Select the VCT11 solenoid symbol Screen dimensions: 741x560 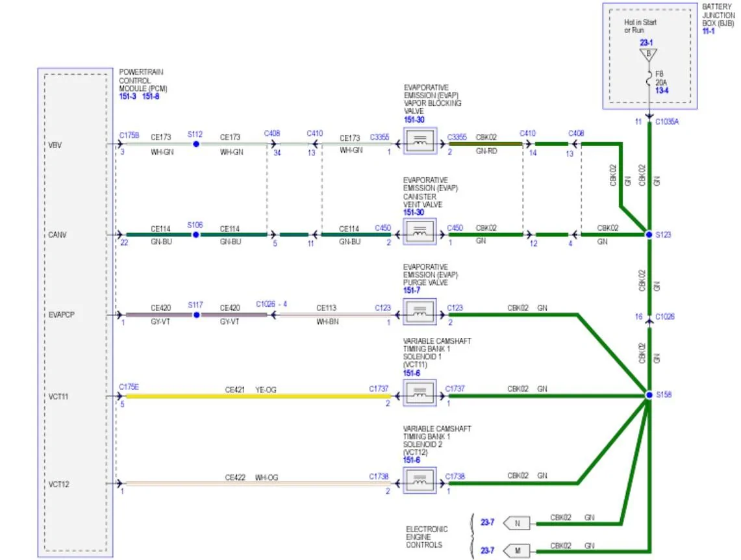(420, 392)
